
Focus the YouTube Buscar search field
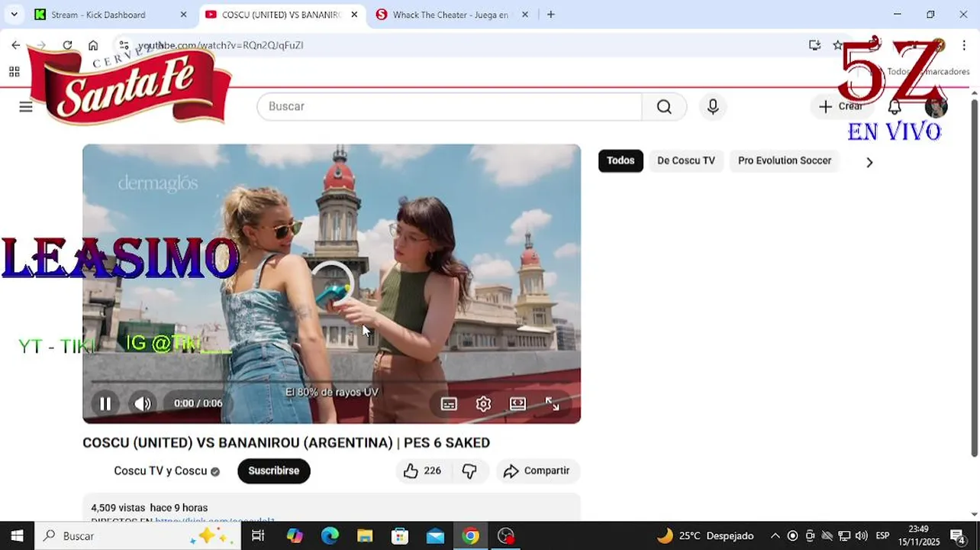pos(450,106)
